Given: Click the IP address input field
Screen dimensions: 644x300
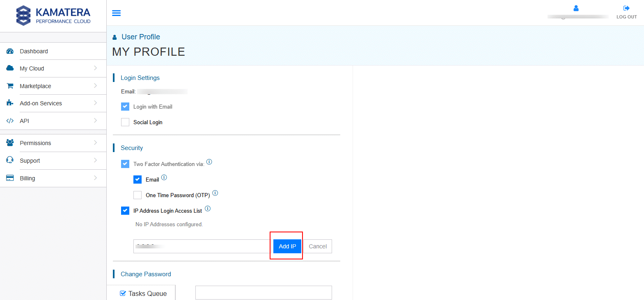Looking at the screenshot, I should pos(201,246).
